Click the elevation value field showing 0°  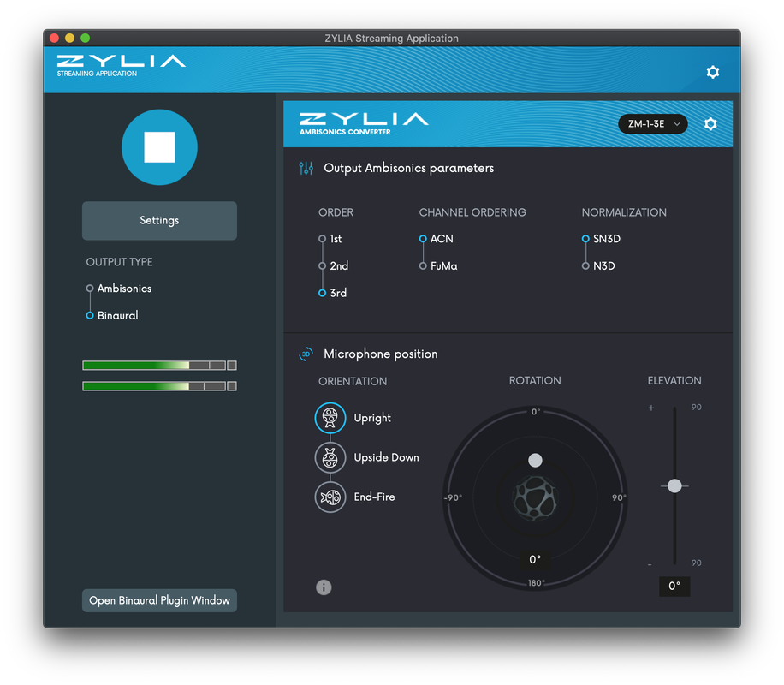tap(674, 586)
